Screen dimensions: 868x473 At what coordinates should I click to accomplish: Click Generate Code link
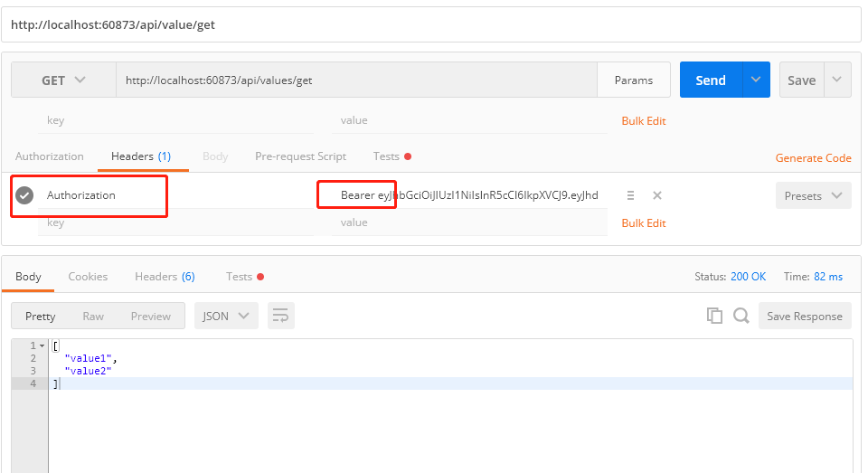coord(813,158)
